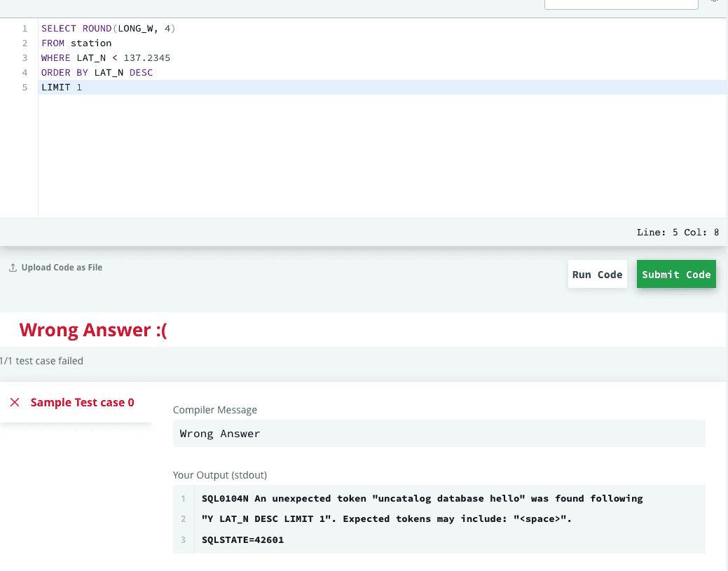Screen dimensions: 728x571
Task: Click the Compiler Message Wrong Answer box
Action: pos(439,434)
